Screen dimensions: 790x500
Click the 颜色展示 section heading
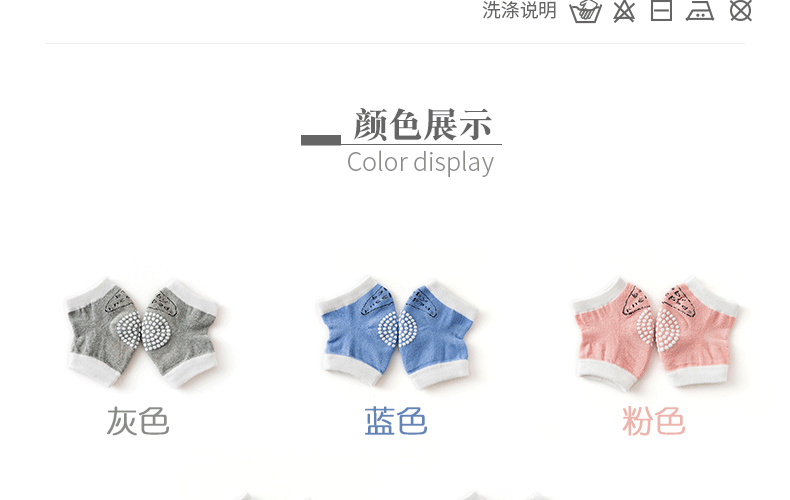coord(422,124)
